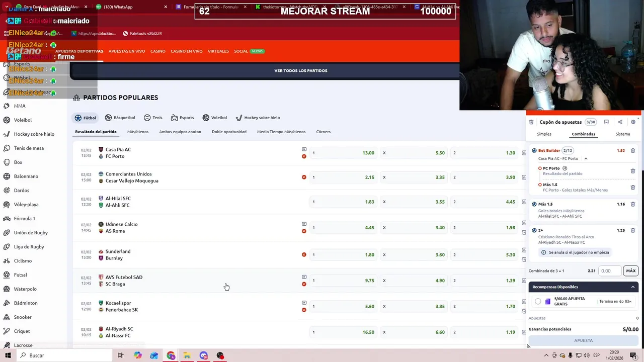This screenshot has width=644, height=362.
Task: Bet on Fenerbahce SK win at 1.70
Action: [484, 306]
